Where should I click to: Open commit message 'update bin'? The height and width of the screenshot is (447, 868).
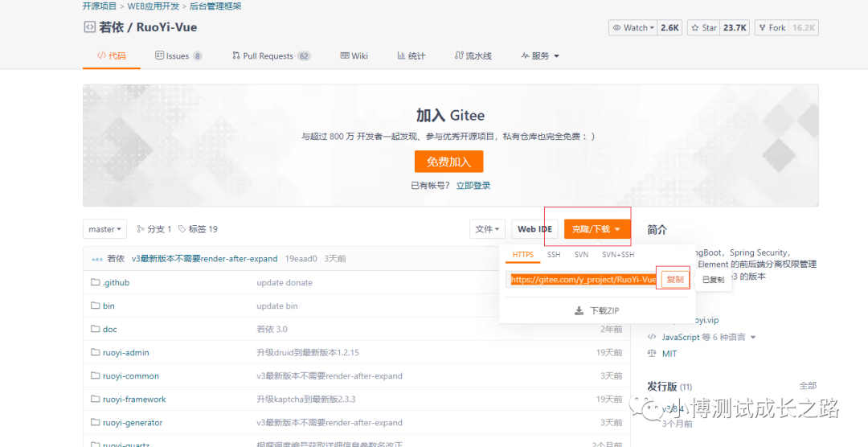click(276, 306)
